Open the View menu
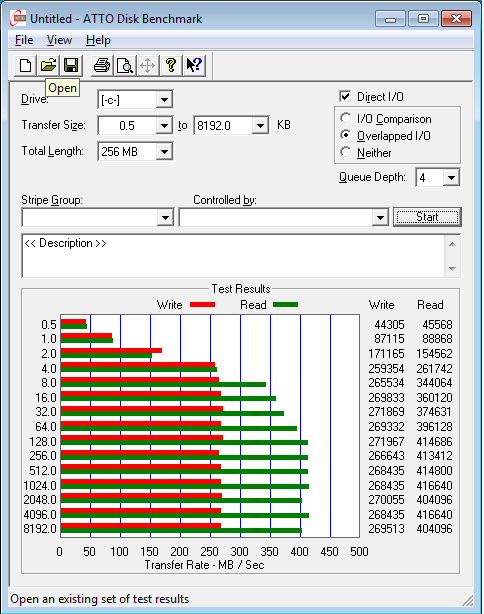This screenshot has height=614, width=484. [59, 40]
